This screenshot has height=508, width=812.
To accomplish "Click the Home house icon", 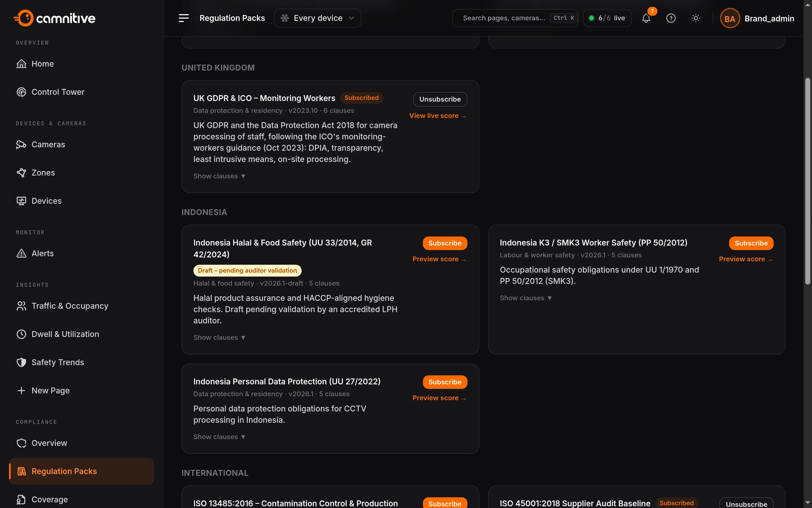I will pyautogui.click(x=21, y=64).
